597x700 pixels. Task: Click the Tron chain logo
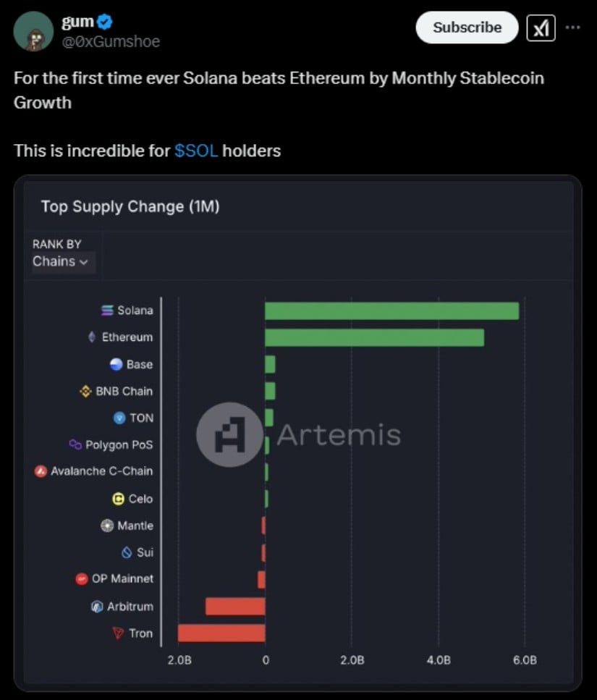pyautogui.click(x=118, y=633)
